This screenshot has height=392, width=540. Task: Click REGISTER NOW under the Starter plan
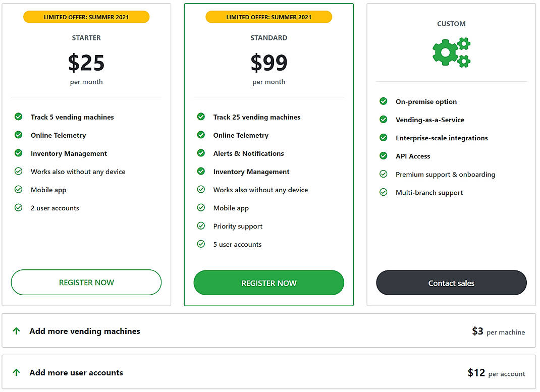click(x=86, y=282)
